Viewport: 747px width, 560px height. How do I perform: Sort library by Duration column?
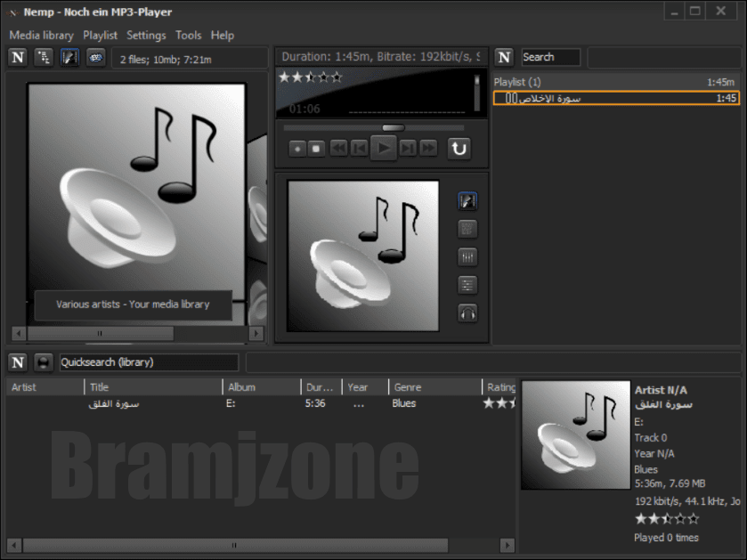pyautogui.click(x=321, y=387)
